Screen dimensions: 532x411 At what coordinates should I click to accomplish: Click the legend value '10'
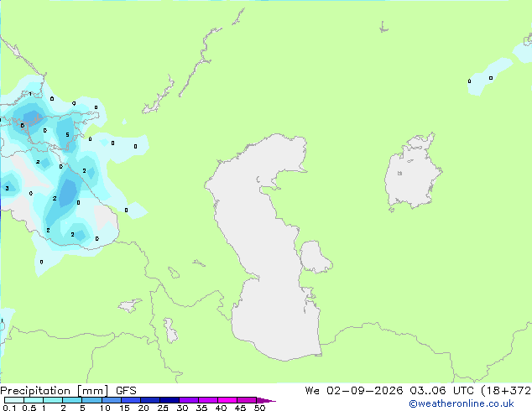[105, 408]
